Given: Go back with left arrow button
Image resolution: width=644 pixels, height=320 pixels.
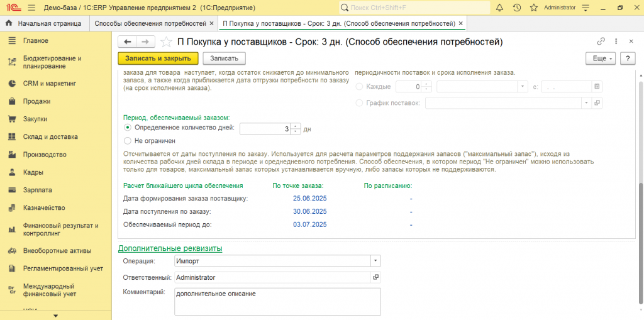Looking at the screenshot, I should pyautogui.click(x=127, y=41).
